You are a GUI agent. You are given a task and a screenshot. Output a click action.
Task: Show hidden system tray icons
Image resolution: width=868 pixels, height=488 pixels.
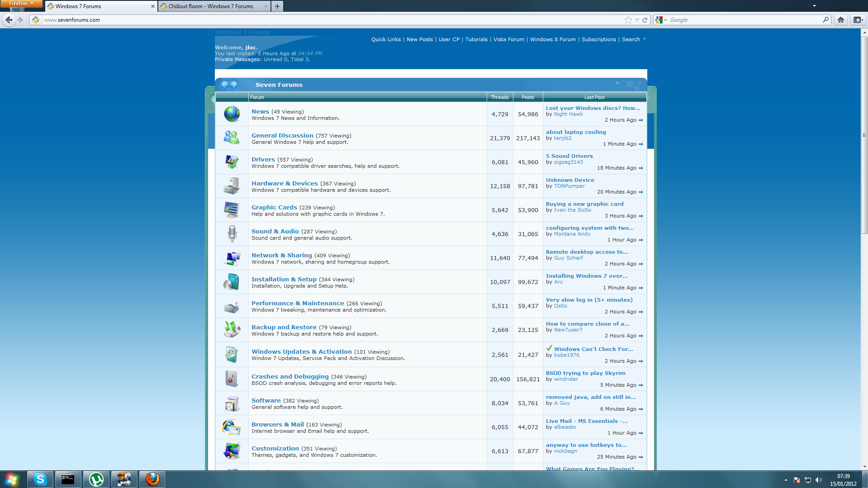pyautogui.click(x=786, y=480)
